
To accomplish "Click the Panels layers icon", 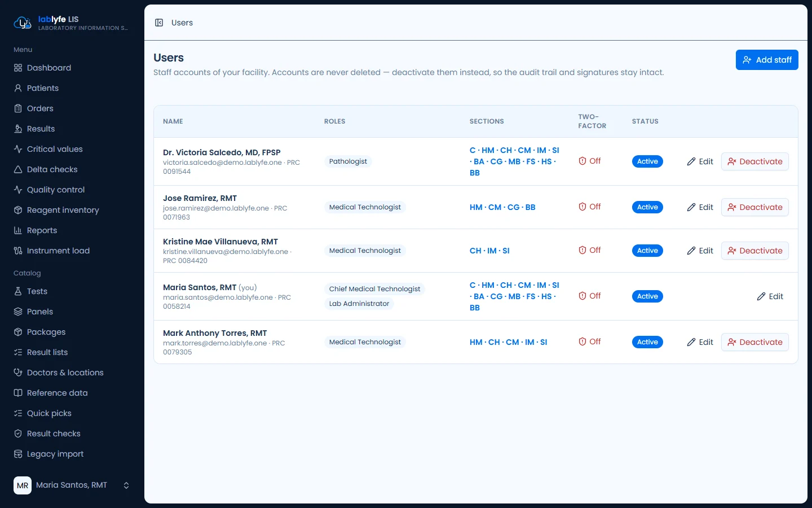I will tap(18, 312).
